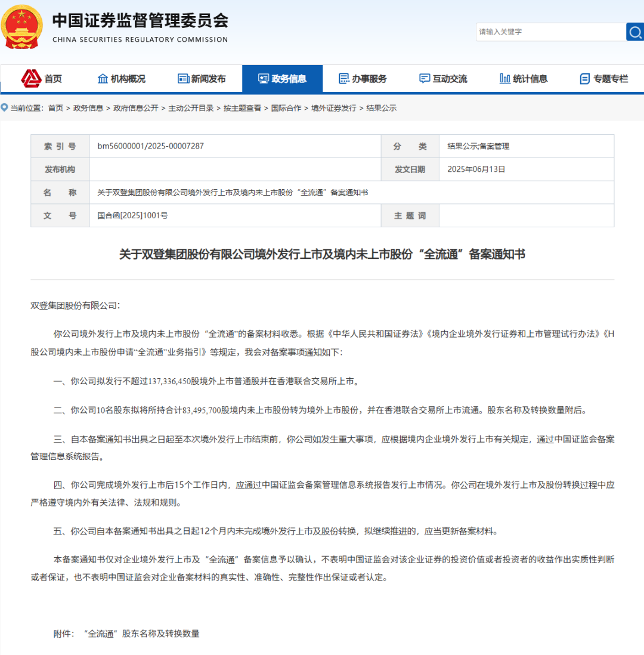Click the page icon beside 专题专栏
Image resolution: width=644 pixels, height=655 pixels.
click(585, 79)
